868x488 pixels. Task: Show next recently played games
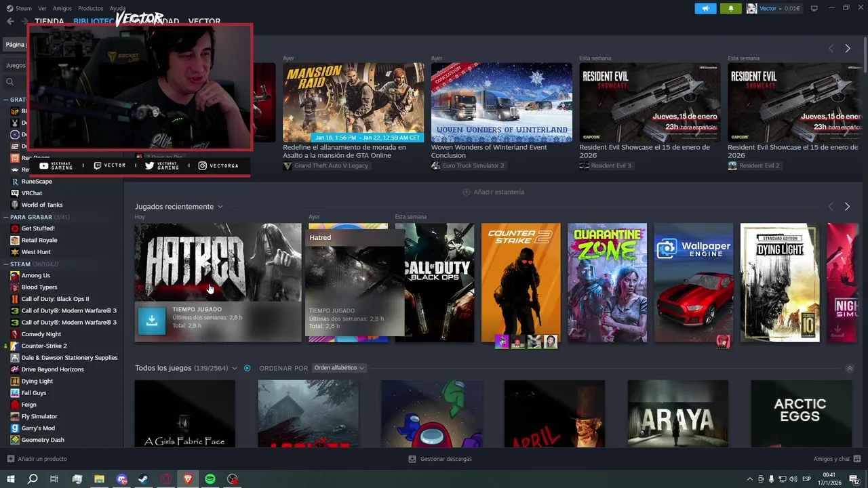847,207
